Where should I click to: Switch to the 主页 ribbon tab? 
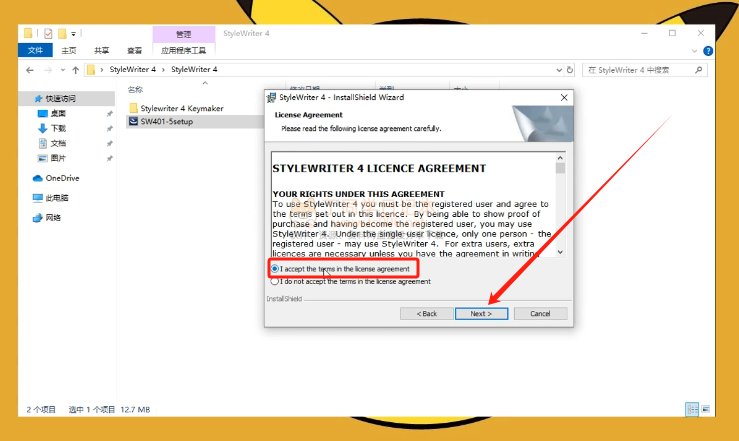pyautogui.click(x=68, y=50)
